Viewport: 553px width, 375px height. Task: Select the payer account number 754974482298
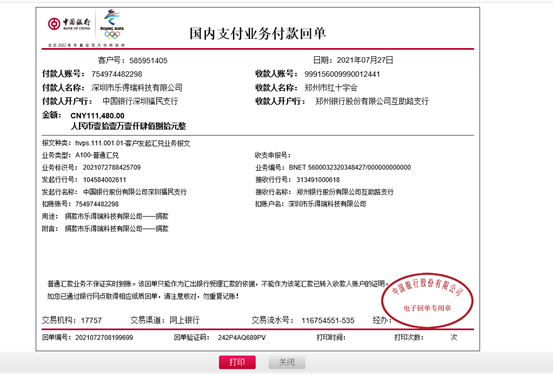[117, 74]
